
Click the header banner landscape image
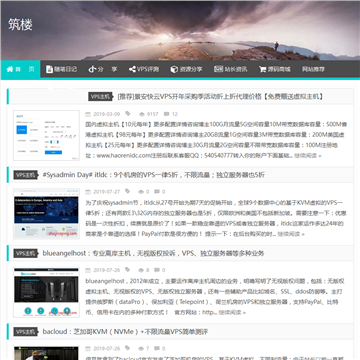point(180,30)
